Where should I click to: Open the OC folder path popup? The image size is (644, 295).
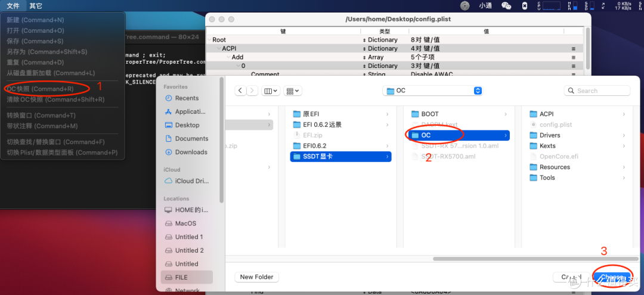tap(432, 91)
